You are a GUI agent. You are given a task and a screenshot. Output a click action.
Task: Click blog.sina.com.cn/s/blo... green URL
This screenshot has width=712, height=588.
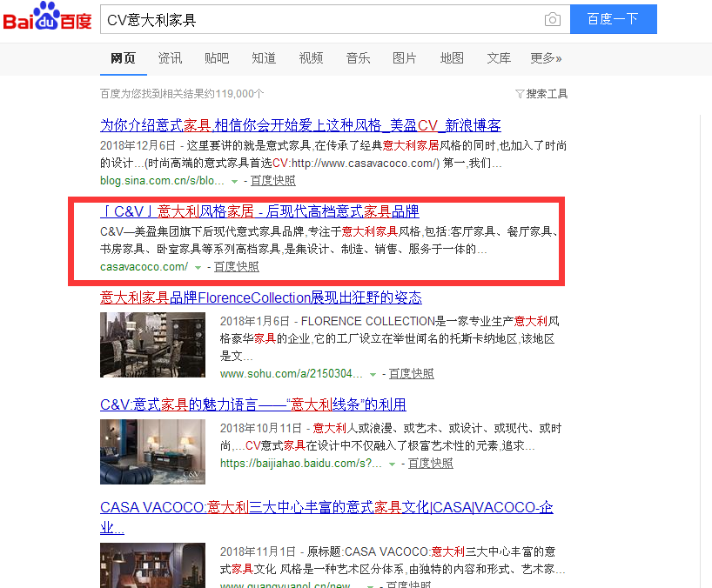click(x=162, y=181)
